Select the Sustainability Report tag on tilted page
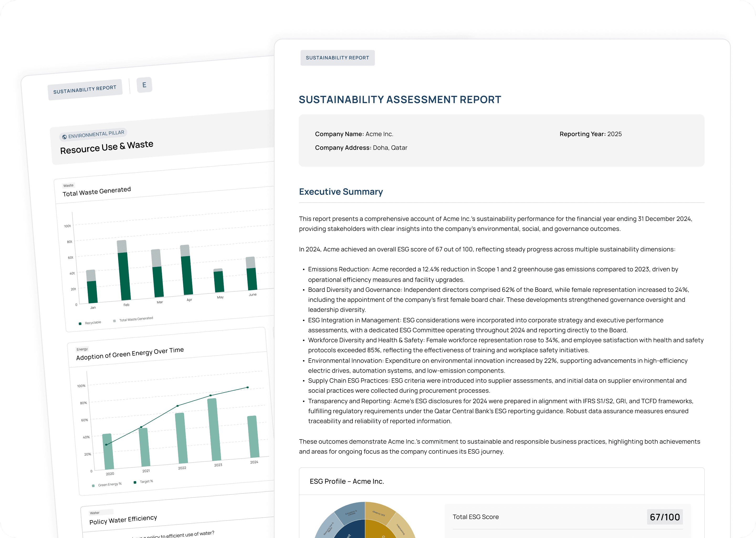 coord(85,89)
